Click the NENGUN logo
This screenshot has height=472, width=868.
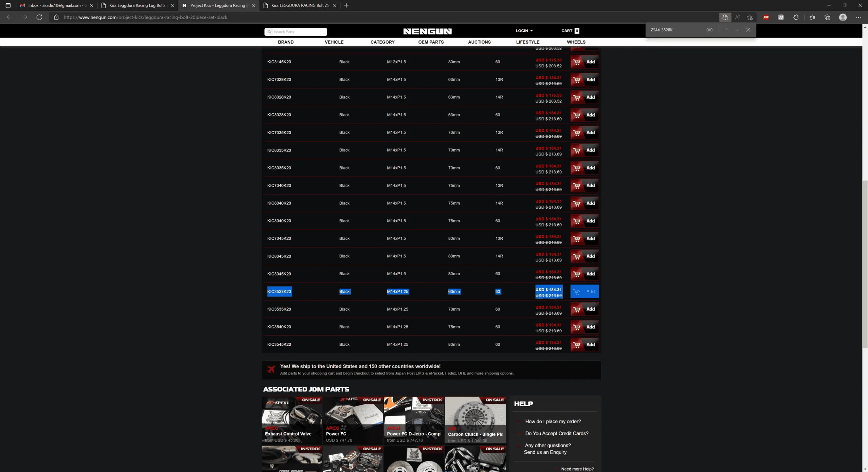click(x=427, y=31)
